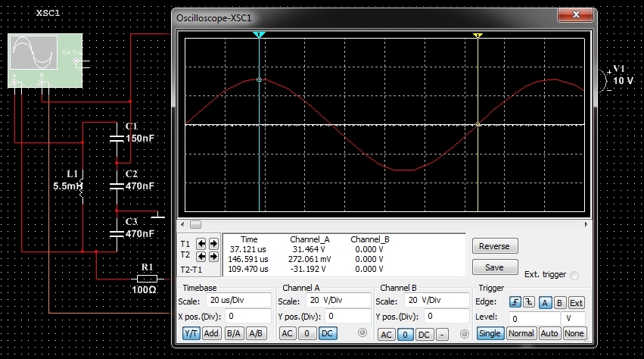Toggle Channel B invert minus button
The height and width of the screenshot is (359, 644).
pyautogui.click(x=442, y=334)
